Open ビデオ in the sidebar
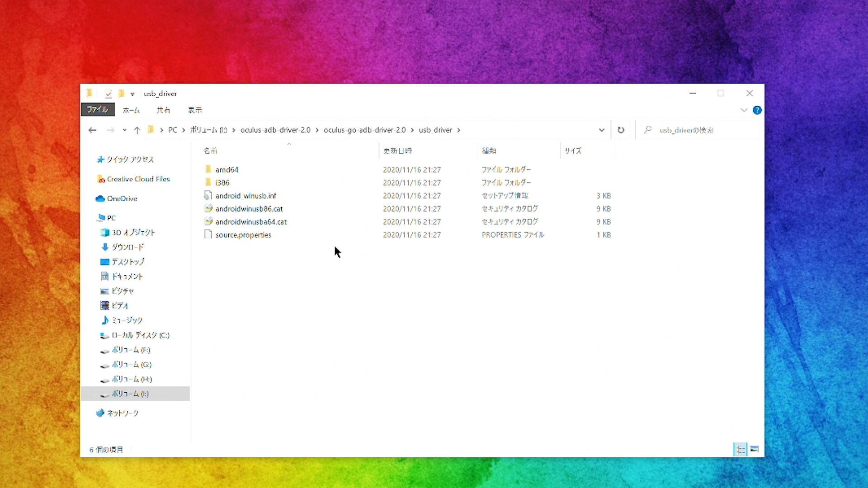The image size is (868, 488). click(120, 306)
